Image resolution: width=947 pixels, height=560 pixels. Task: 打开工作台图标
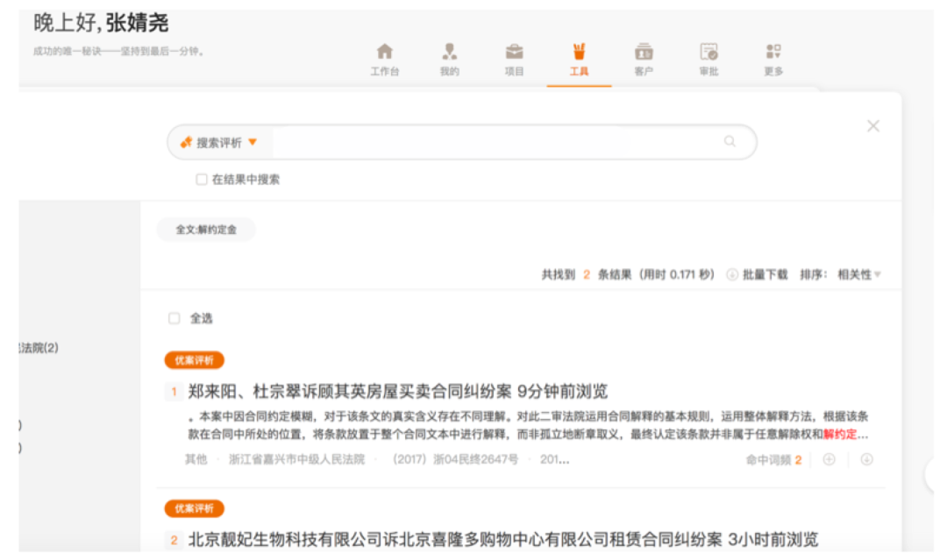click(385, 53)
